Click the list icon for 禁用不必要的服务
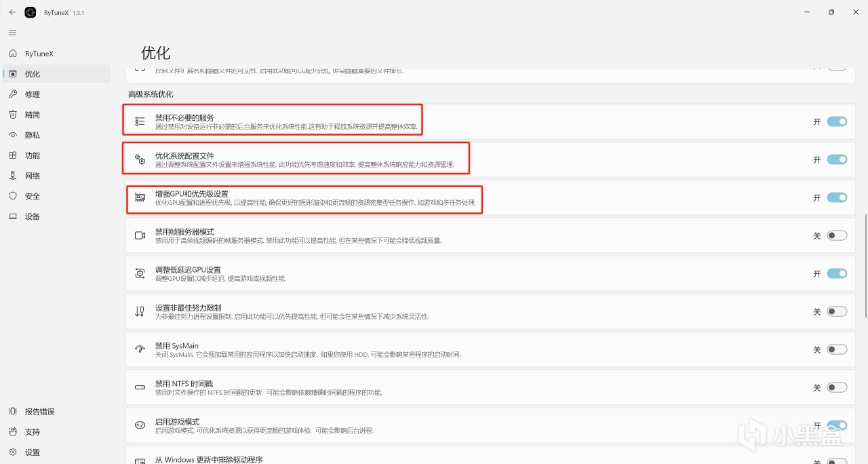868x464 pixels. pyautogui.click(x=140, y=121)
